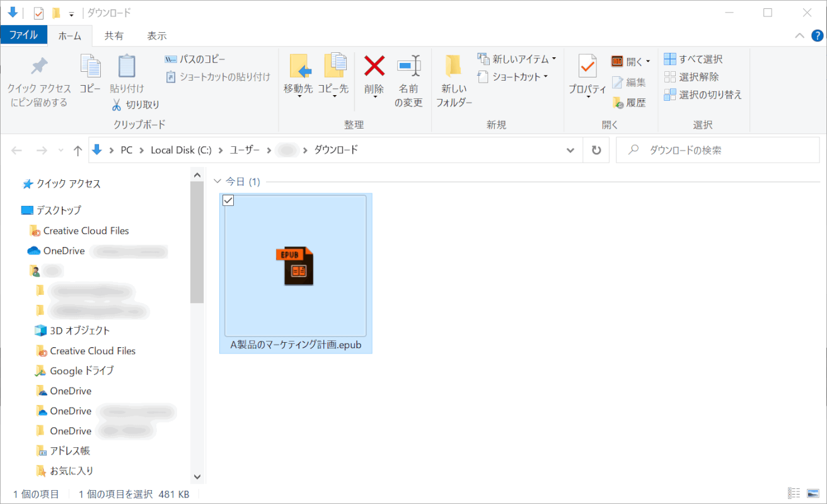Click the Copy (コピー) icon in ribbon
This screenshot has height=504, width=827.
coord(90,66)
